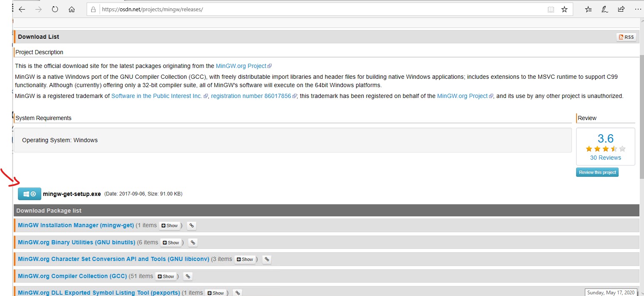
Task: Click Review this project button
Action: pos(597,172)
